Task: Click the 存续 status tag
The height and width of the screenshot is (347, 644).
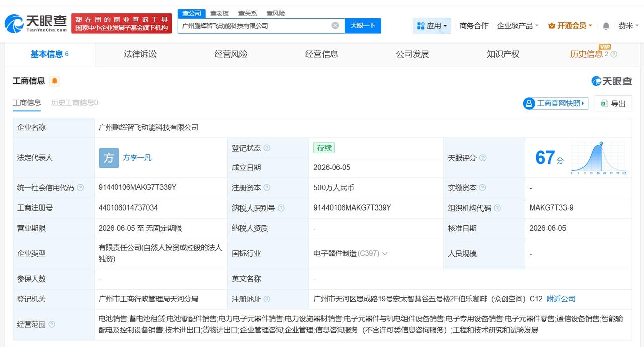Action: point(324,148)
